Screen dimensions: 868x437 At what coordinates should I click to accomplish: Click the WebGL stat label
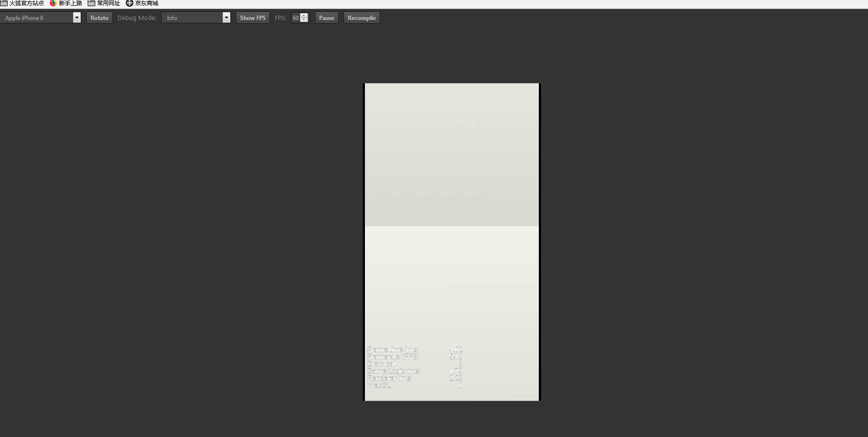(379, 385)
